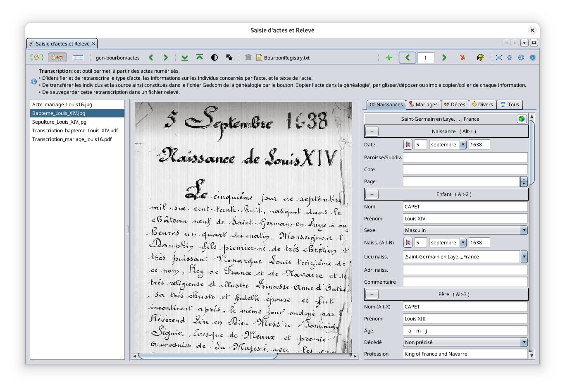Click the Saint-Germain en Laye place button
The image size is (565, 392).
coord(440,119)
